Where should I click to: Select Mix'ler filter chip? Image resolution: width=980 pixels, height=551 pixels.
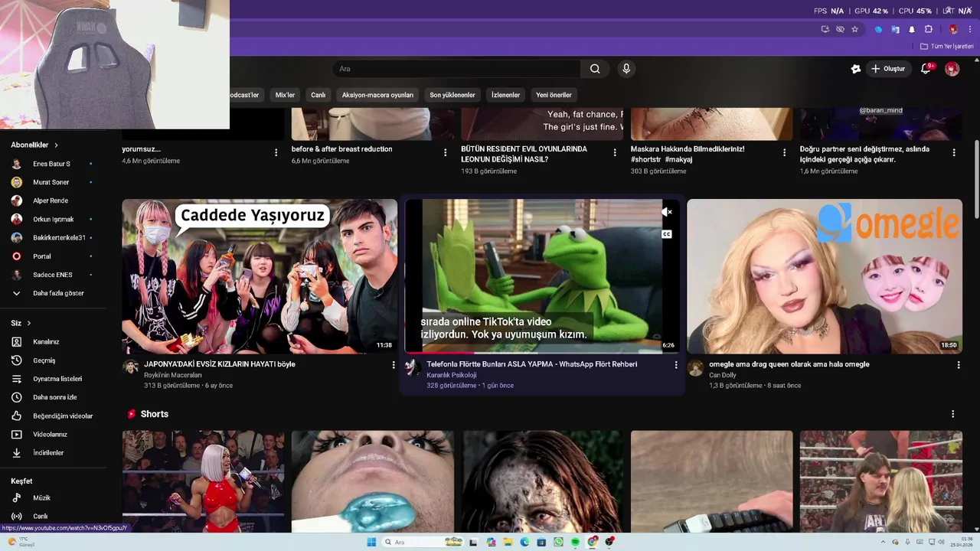tap(285, 95)
